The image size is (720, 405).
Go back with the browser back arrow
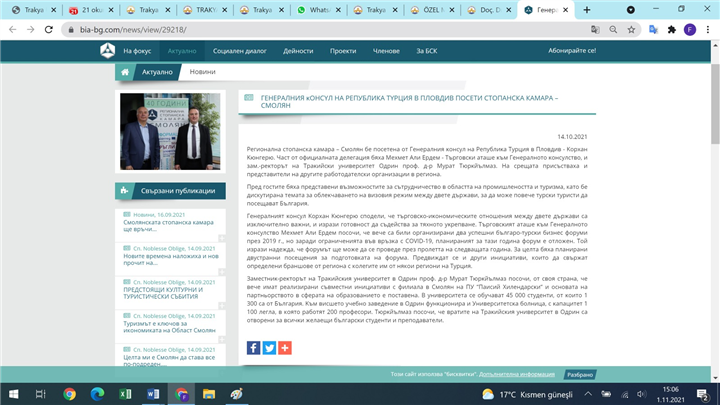[x=12, y=29]
